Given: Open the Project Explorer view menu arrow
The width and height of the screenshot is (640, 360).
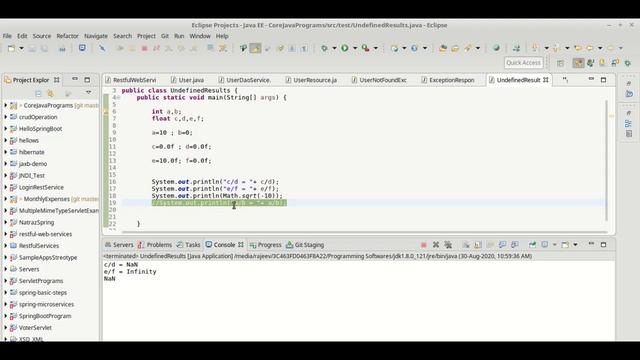Looking at the screenshot, I should pyautogui.click(x=89, y=93).
